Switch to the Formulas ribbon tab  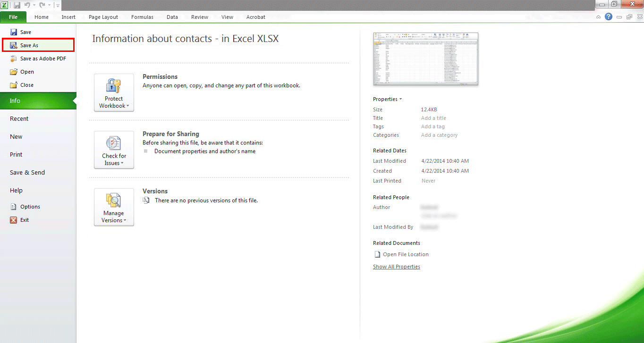tap(142, 17)
